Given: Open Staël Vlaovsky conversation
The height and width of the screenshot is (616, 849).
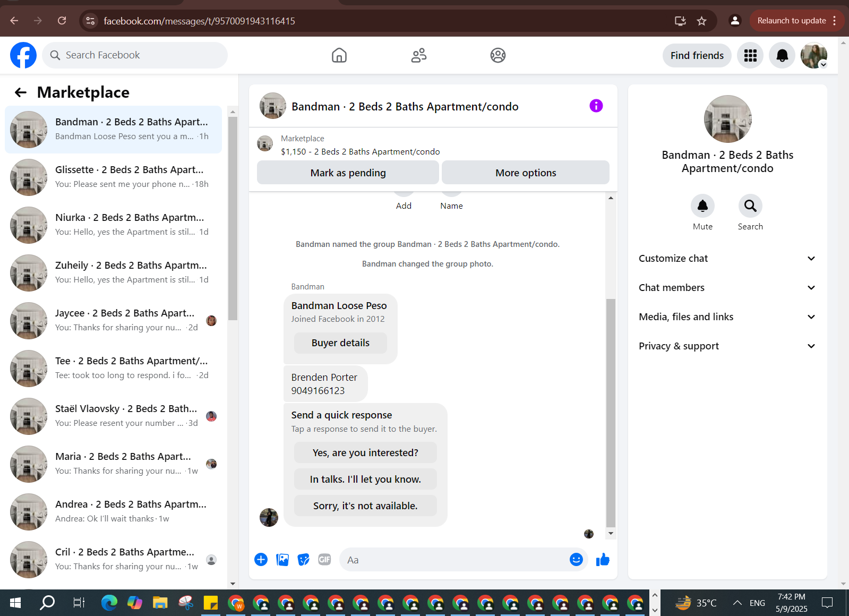Looking at the screenshot, I should (114, 416).
